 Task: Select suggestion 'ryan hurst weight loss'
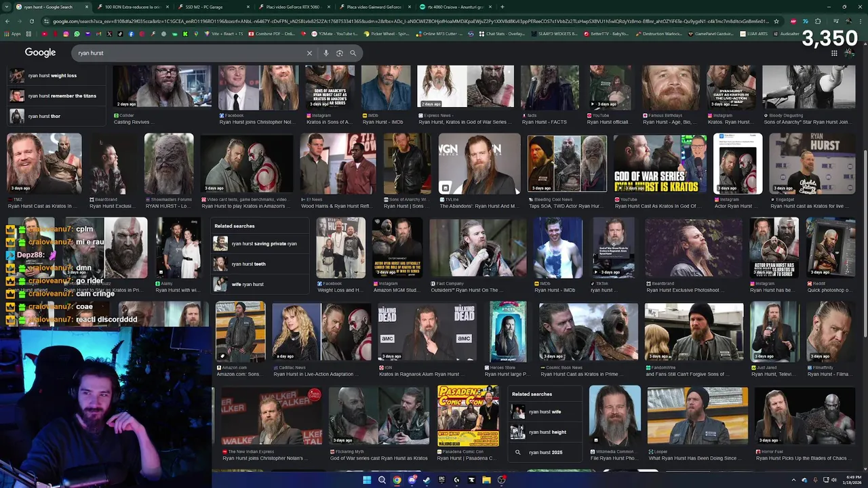click(56, 75)
